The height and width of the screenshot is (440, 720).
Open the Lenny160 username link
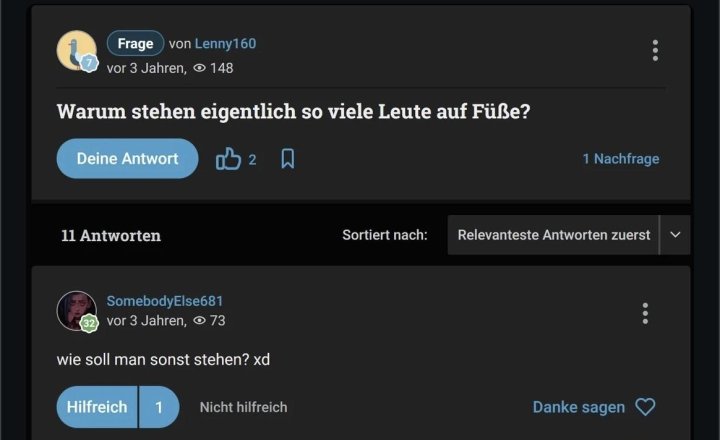[225, 44]
